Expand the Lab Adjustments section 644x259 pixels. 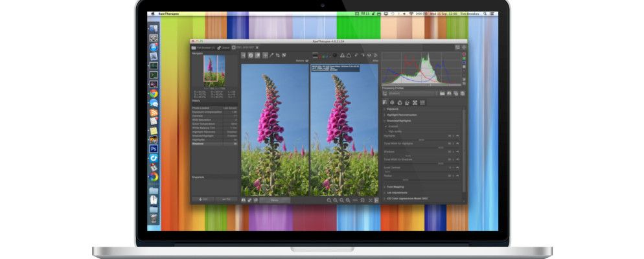(x=397, y=192)
